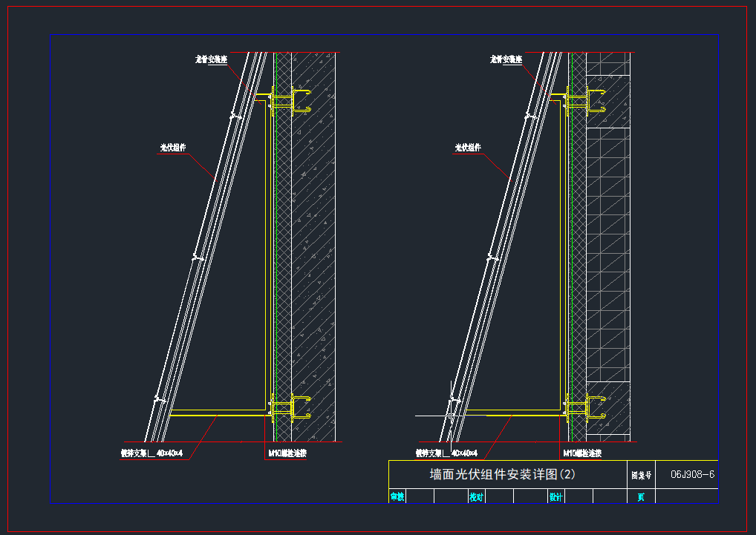Image resolution: width=756 pixels, height=535 pixels.
Task: Select the 光伏组件 label in left detail
Action: point(172,148)
